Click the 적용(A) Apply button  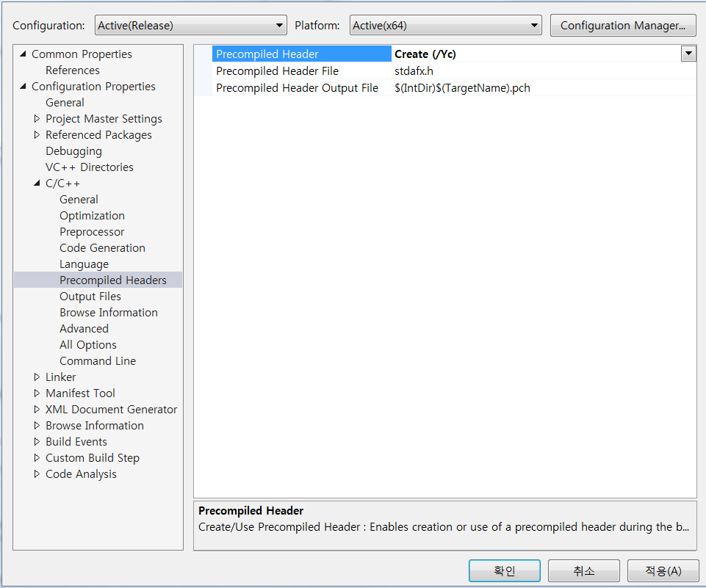tap(663, 571)
